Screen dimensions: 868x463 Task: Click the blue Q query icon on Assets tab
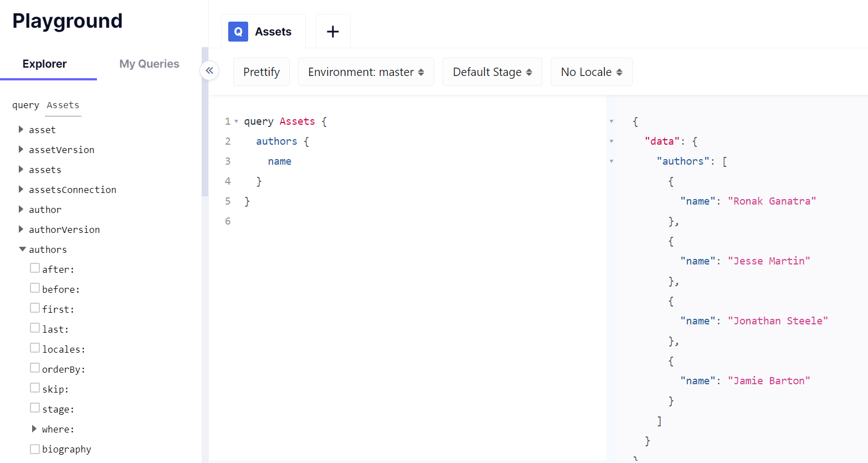click(x=238, y=32)
